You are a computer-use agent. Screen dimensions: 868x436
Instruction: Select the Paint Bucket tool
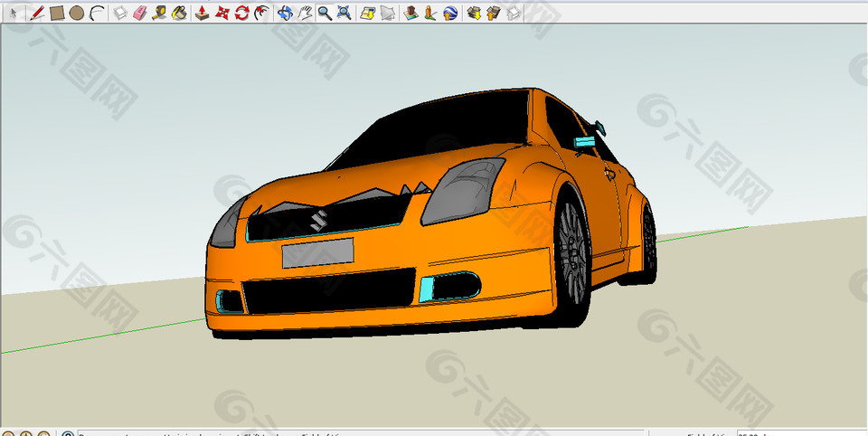(179, 13)
